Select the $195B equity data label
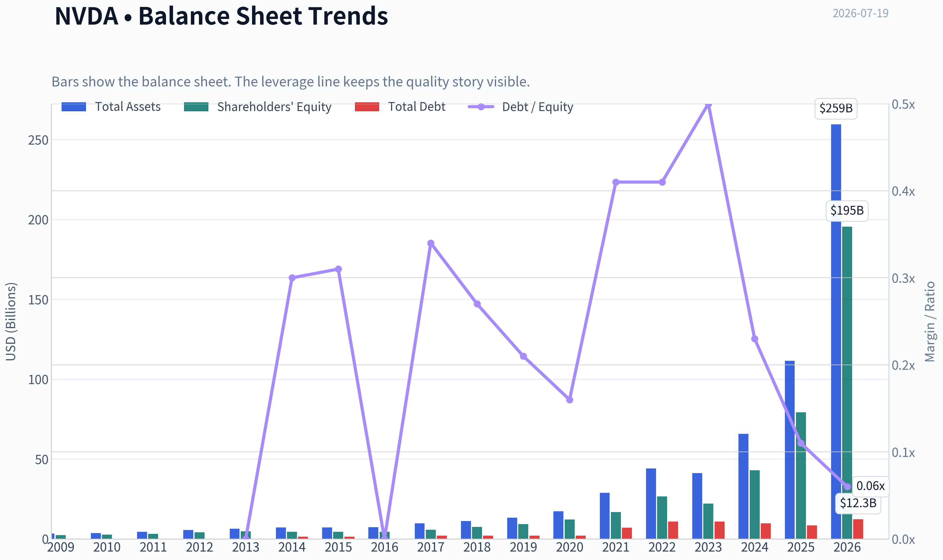 tap(847, 211)
